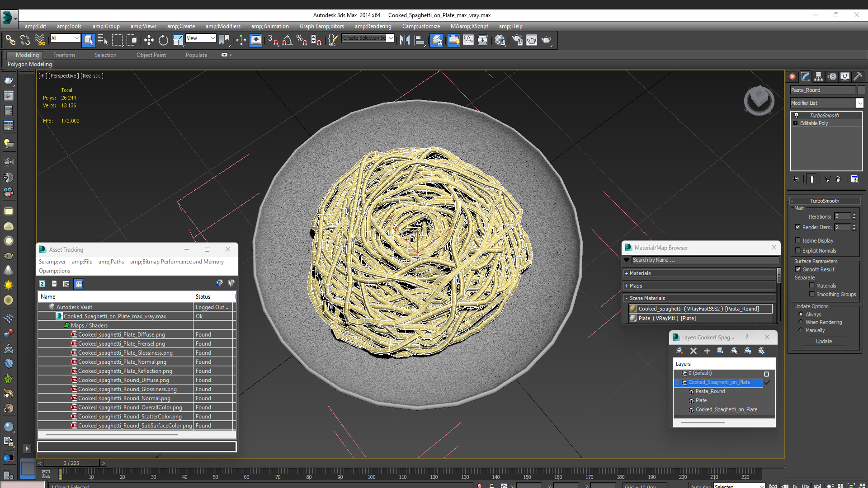Click the Mirror tool icon
Screen dimensions: 868x488
click(405, 40)
